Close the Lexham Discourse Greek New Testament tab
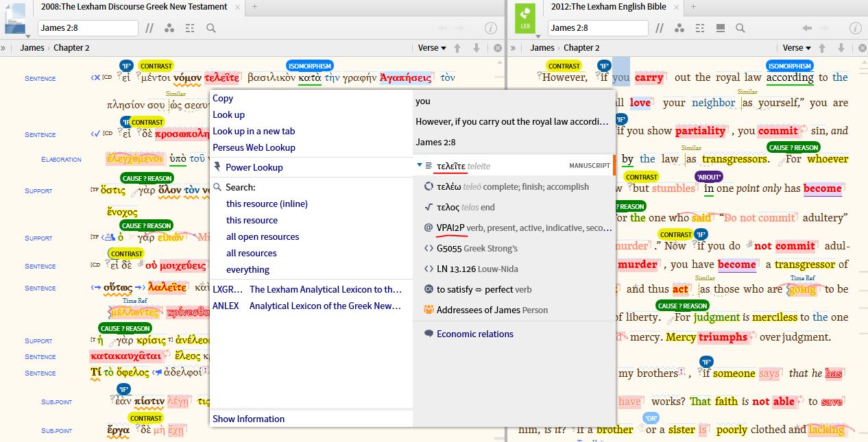868x442 pixels. (x=239, y=7)
